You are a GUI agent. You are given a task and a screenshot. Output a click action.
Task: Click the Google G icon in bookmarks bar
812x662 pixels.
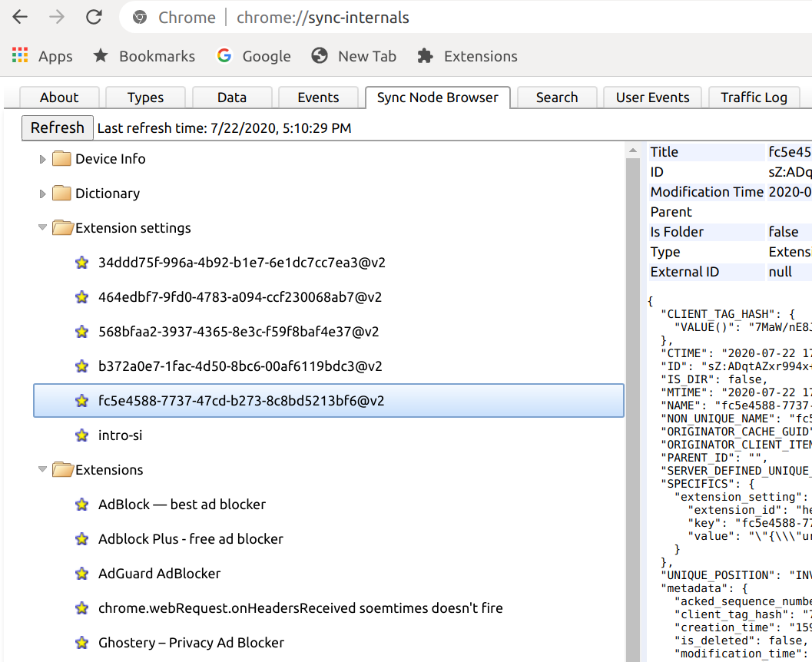(x=223, y=55)
